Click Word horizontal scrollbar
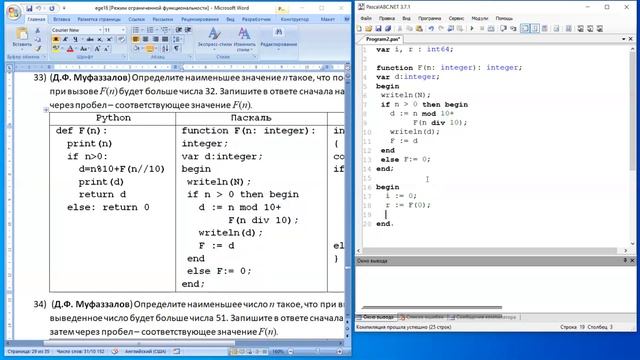This screenshot has height=360, width=640. pos(140,343)
